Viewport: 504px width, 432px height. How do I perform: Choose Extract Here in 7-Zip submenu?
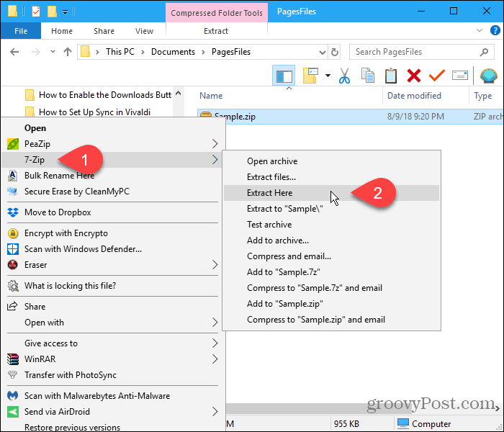pos(331,193)
